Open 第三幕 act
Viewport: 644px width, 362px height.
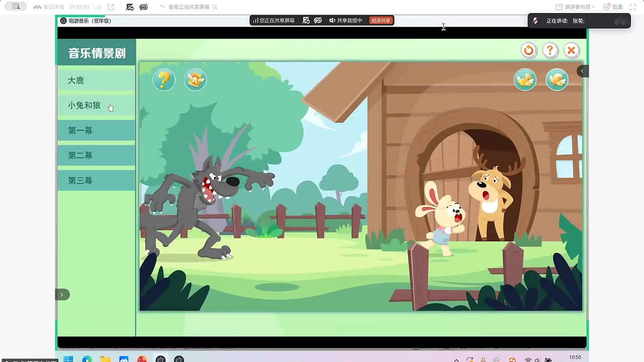(x=97, y=180)
